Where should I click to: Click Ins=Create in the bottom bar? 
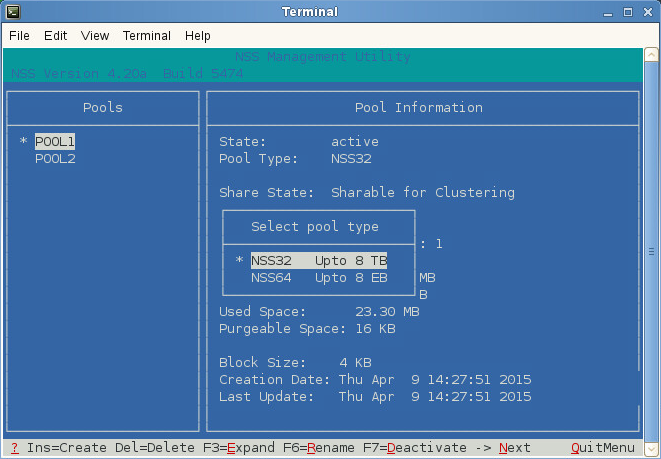point(67,448)
